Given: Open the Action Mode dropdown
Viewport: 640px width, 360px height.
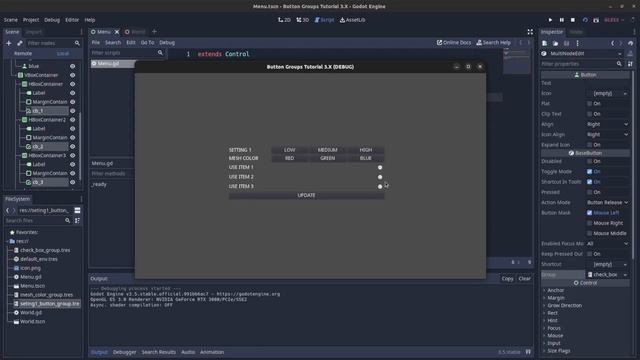Looking at the screenshot, I should click(607, 202).
